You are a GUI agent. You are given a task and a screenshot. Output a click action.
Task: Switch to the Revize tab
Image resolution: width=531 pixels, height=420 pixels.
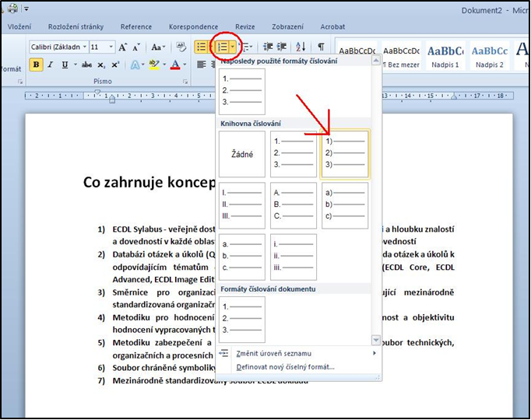pyautogui.click(x=244, y=26)
